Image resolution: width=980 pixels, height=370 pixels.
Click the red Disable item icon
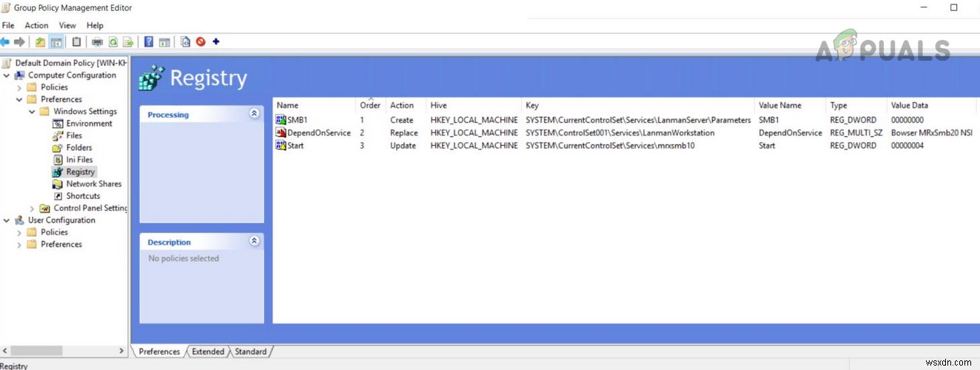pos(201,42)
